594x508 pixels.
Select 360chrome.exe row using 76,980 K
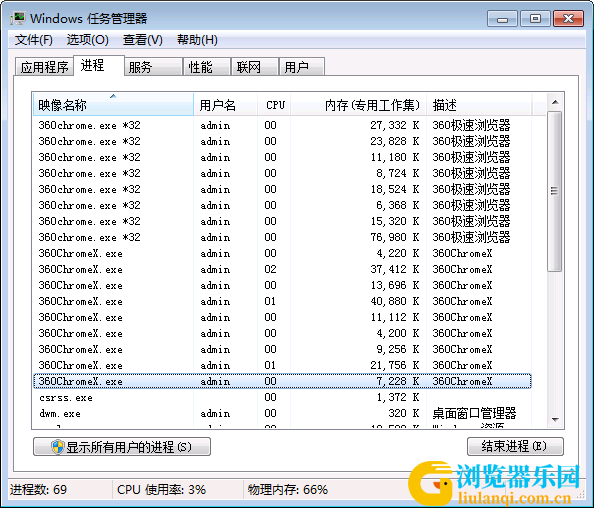pyautogui.click(x=282, y=237)
